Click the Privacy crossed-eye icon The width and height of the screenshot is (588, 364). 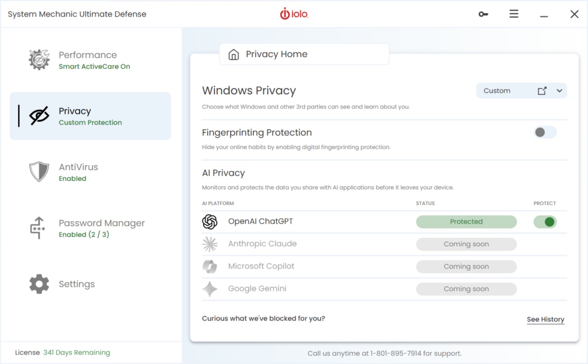[39, 116]
